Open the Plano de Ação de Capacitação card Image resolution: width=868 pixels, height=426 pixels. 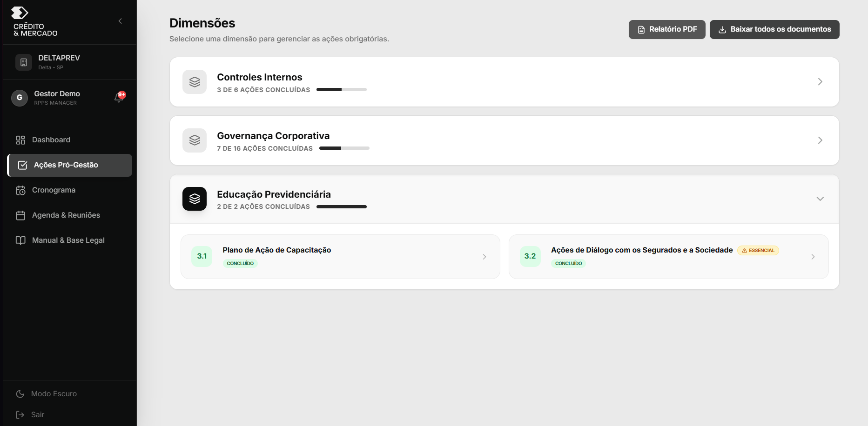340,257
